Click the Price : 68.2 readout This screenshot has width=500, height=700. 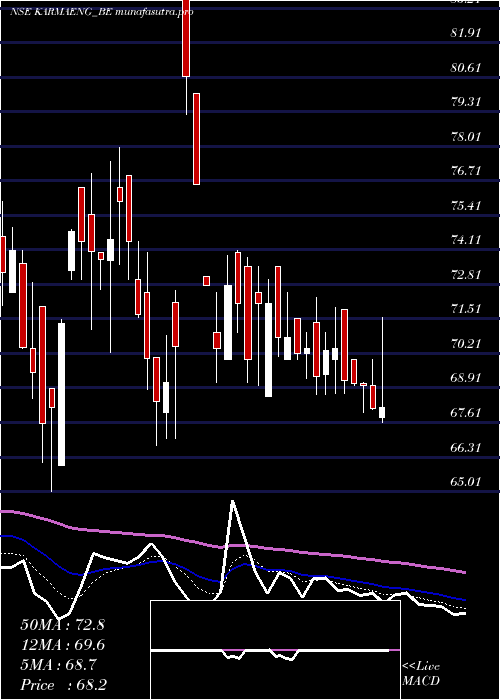click(x=63, y=685)
